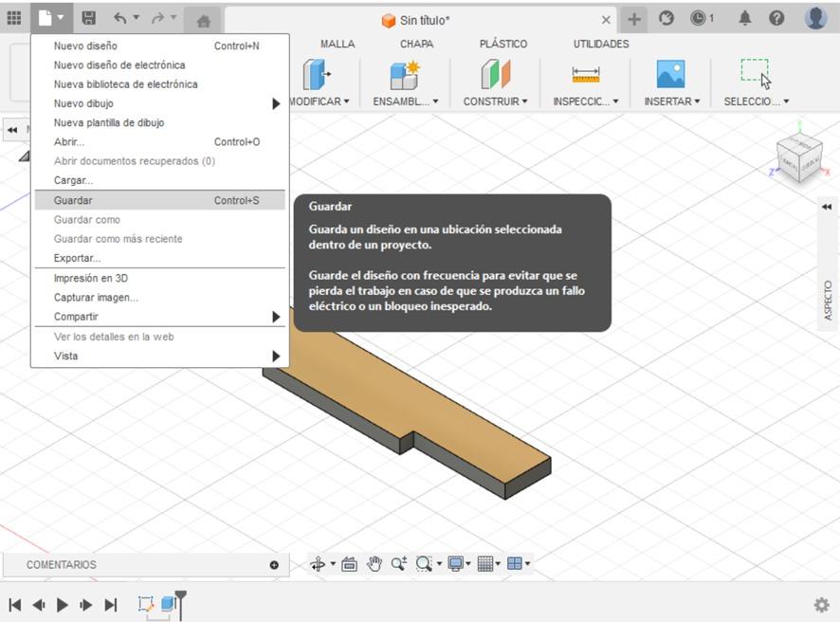Click the Orbit navigation tool icon

(318, 563)
